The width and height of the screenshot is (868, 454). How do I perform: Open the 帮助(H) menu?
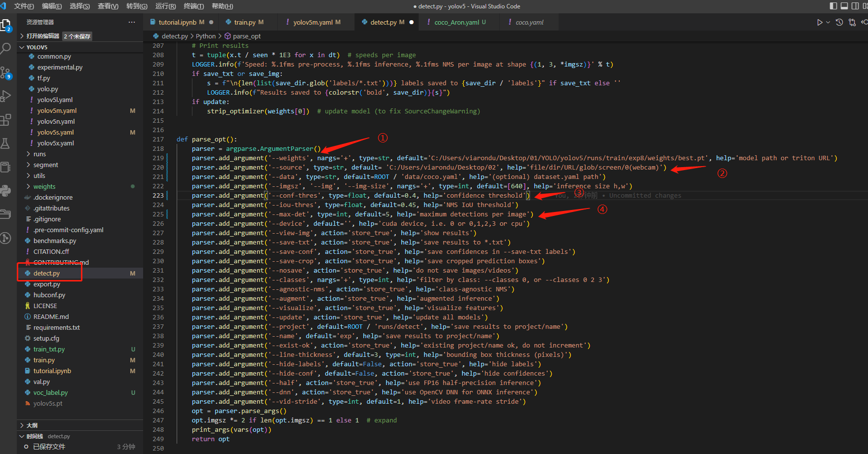(x=222, y=6)
